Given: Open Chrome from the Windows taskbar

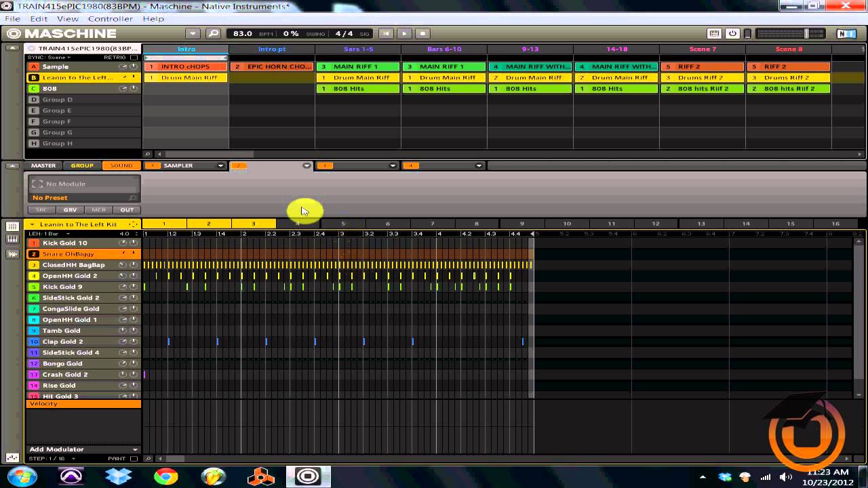Looking at the screenshot, I should coord(165,476).
